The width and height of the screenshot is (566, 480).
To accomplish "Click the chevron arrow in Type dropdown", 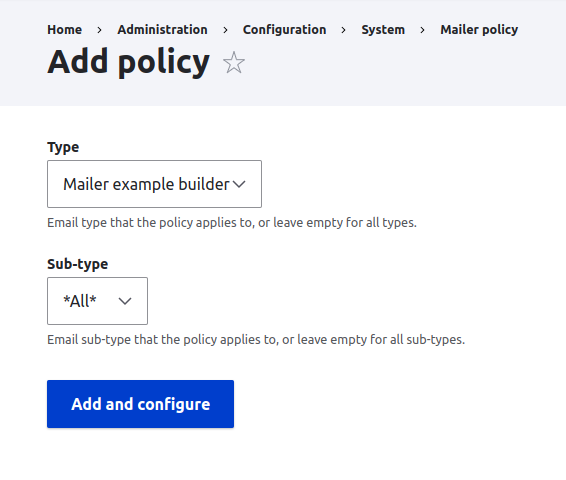I will 239,184.
